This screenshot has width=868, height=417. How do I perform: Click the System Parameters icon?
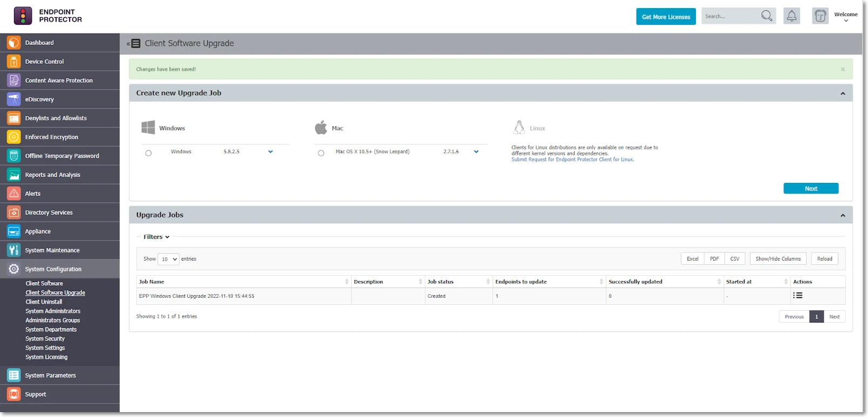coord(14,375)
